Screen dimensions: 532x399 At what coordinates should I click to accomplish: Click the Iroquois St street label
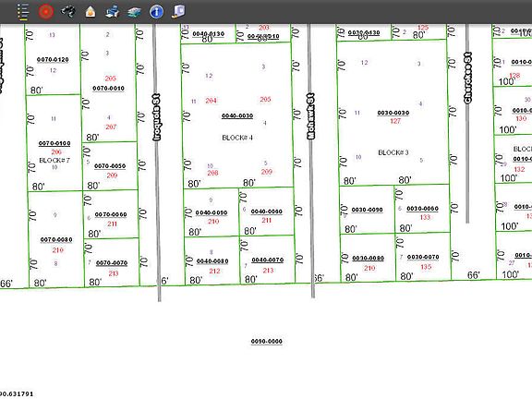(156, 117)
